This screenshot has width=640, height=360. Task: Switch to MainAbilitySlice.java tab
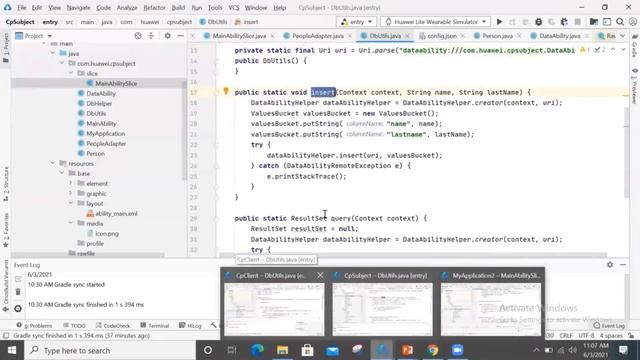coord(238,36)
